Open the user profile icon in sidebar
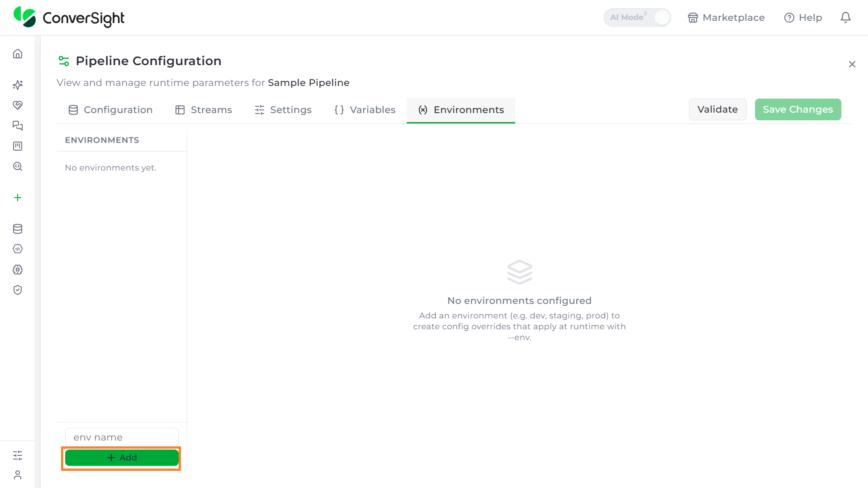Viewport: 868px width, 488px height. (x=18, y=475)
